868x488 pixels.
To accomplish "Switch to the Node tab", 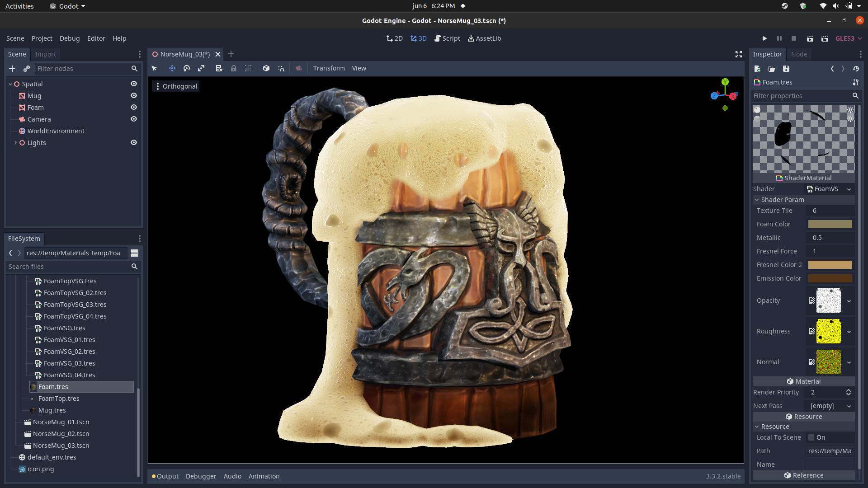I will coord(799,54).
